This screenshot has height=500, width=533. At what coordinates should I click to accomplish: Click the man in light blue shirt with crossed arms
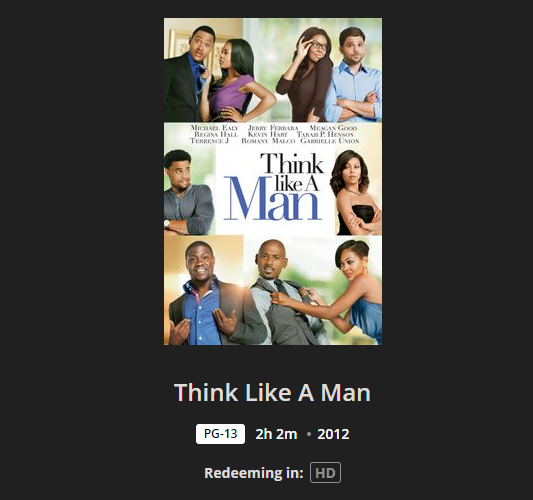tap(354, 76)
